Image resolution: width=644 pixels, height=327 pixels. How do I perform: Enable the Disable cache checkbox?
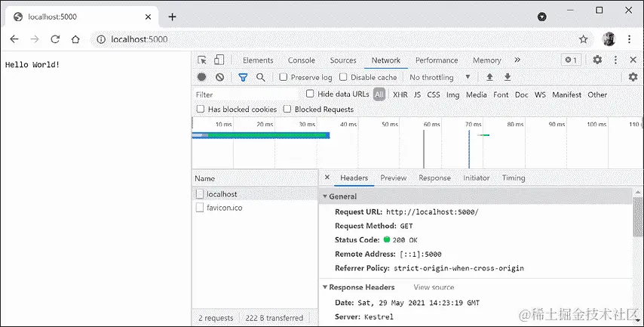pyautogui.click(x=343, y=77)
